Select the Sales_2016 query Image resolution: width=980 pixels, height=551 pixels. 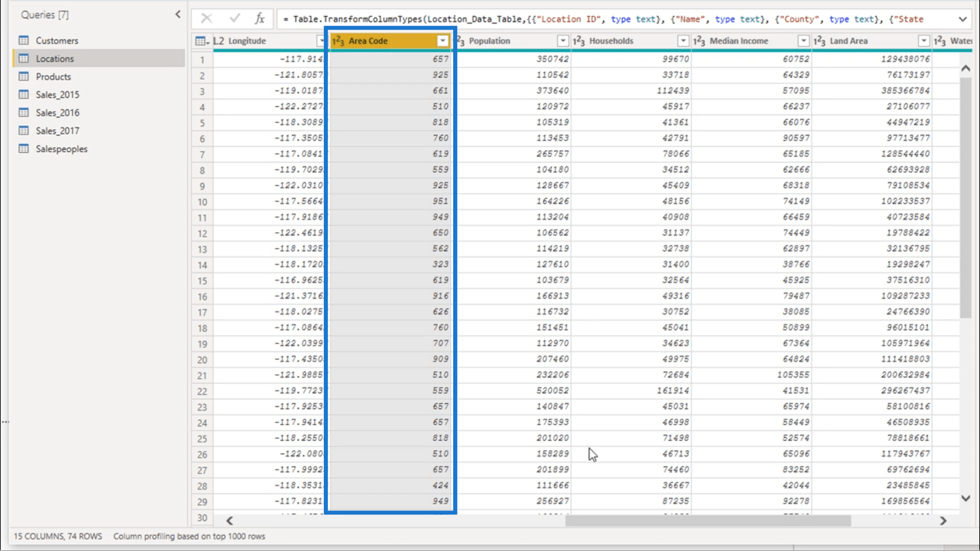[x=58, y=113]
